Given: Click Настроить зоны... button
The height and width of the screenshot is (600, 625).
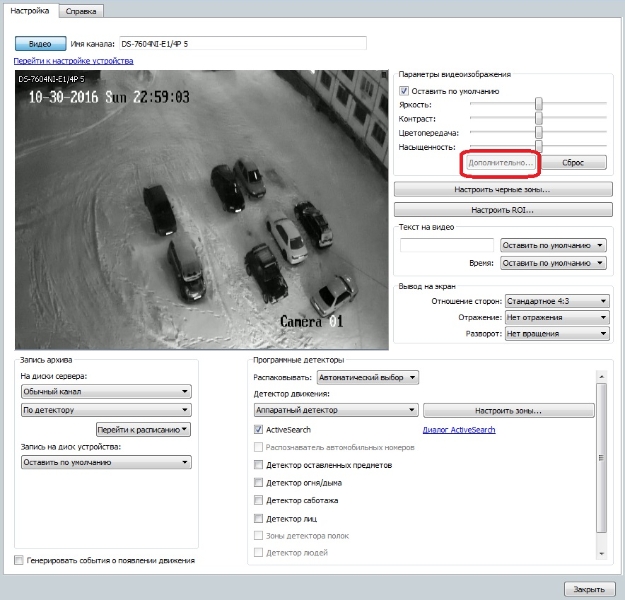Looking at the screenshot, I should click(x=509, y=411).
